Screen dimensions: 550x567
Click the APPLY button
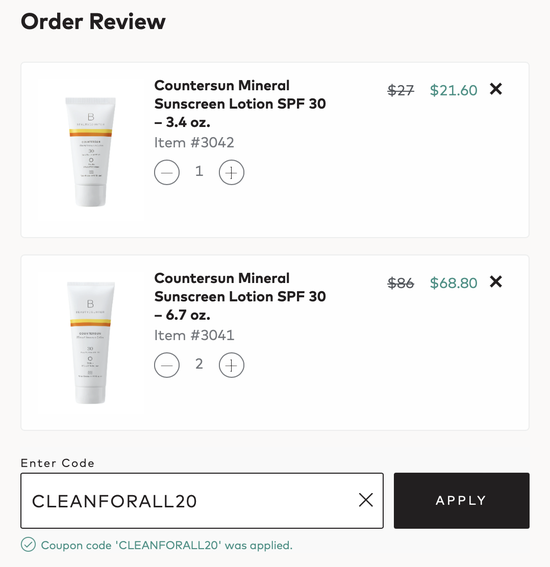pyautogui.click(x=461, y=500)
